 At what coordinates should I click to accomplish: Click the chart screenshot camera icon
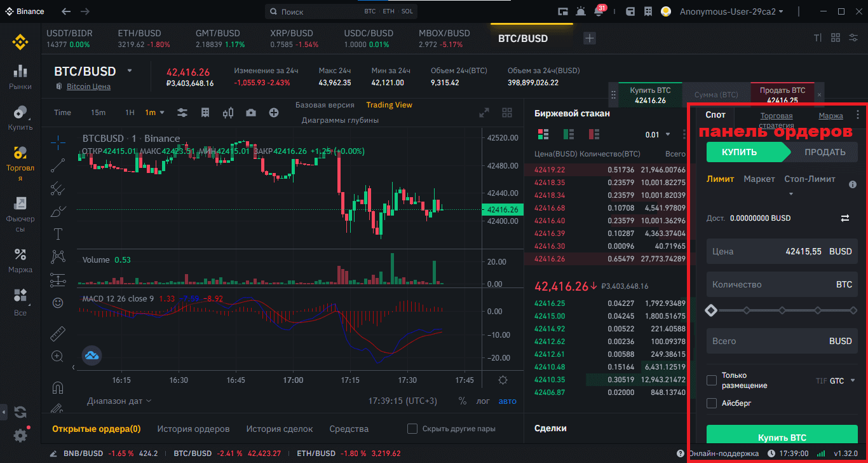click(x=251, y=113)
